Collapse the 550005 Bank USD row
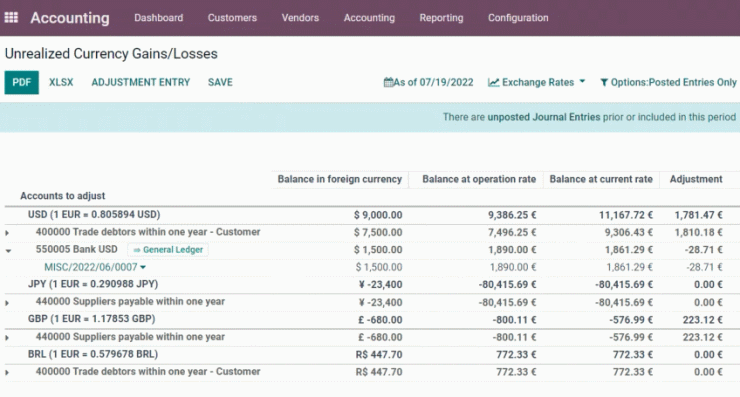 8,251
